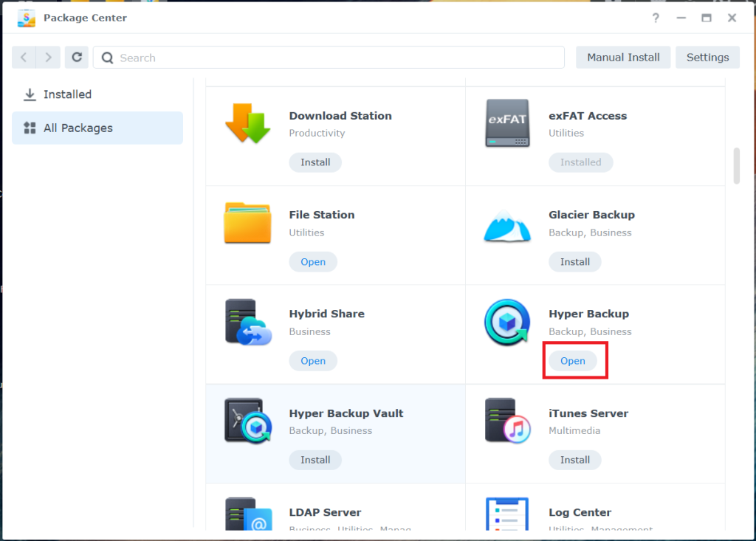Image resolution: width=756 pixels, height=541 pixels.
Task: Install Hyper Backup Vault
Action: click(x=315, y=460)
